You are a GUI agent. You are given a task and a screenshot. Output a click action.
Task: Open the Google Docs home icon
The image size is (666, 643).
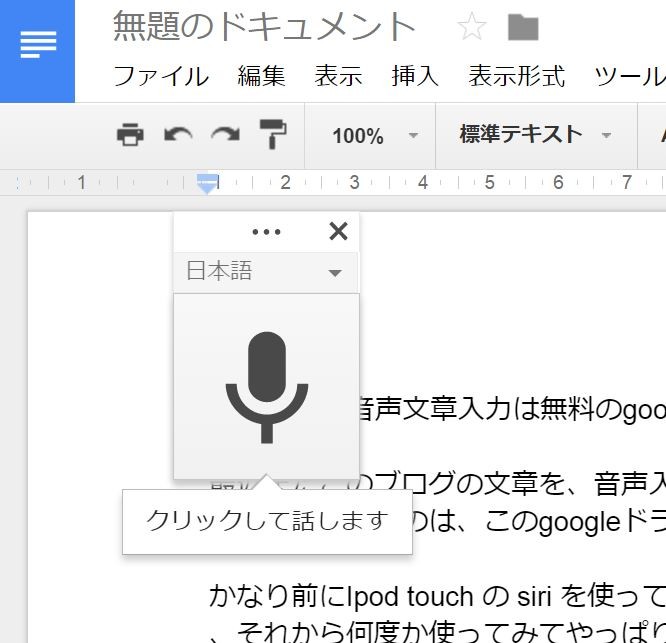pyautogui.click(x=37, y=51)
